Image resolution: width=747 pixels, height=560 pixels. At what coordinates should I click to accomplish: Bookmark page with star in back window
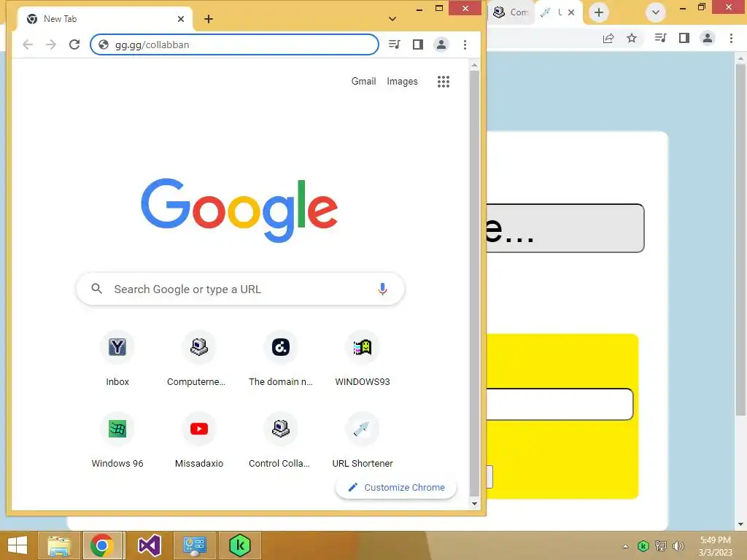coord(632,38)
